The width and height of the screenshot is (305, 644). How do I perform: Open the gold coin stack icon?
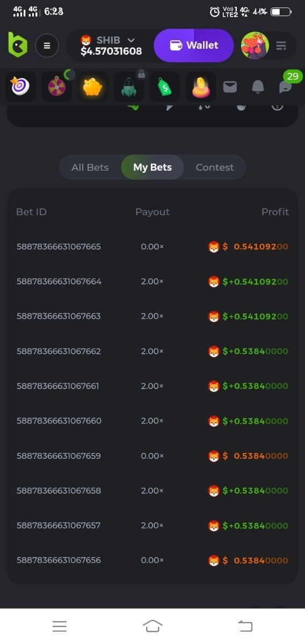pyautogui.click(x=201, y=87)
